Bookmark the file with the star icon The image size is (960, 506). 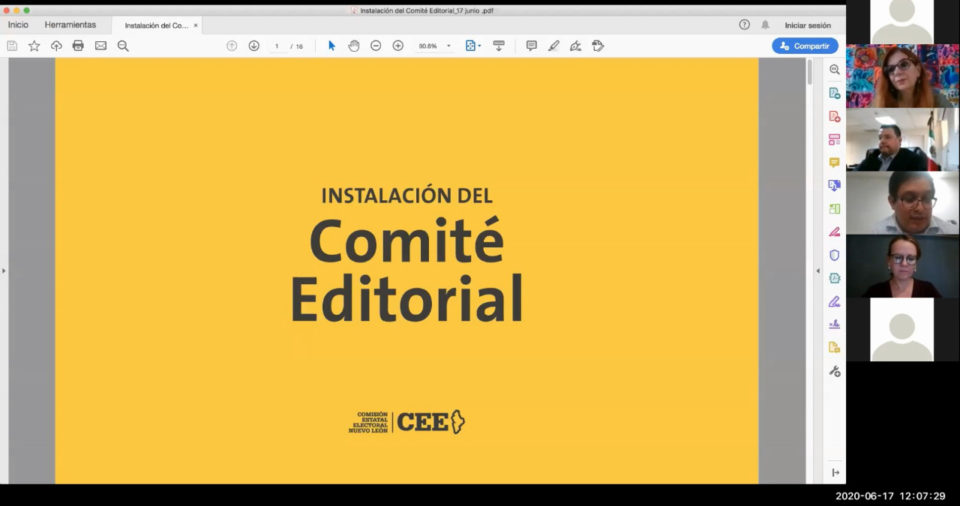click(34, 46)
